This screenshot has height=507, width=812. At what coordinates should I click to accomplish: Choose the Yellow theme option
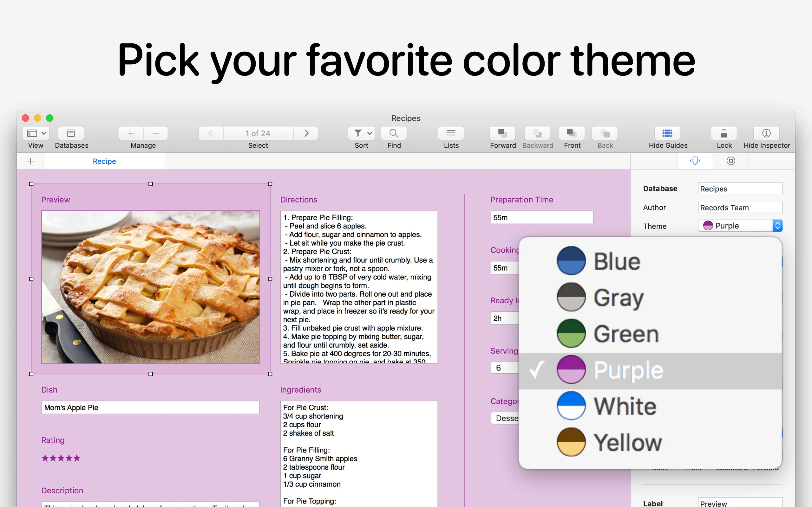[627, 442]
